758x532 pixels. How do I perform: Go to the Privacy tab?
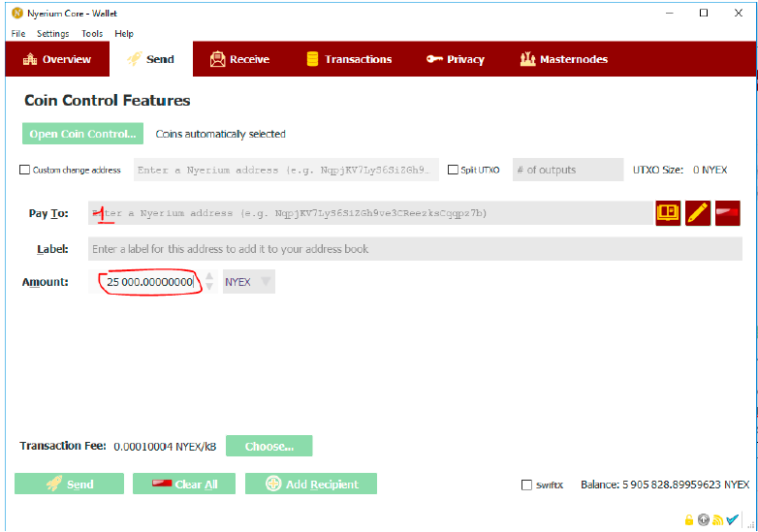pyautogui.click(x=456, y=59)
